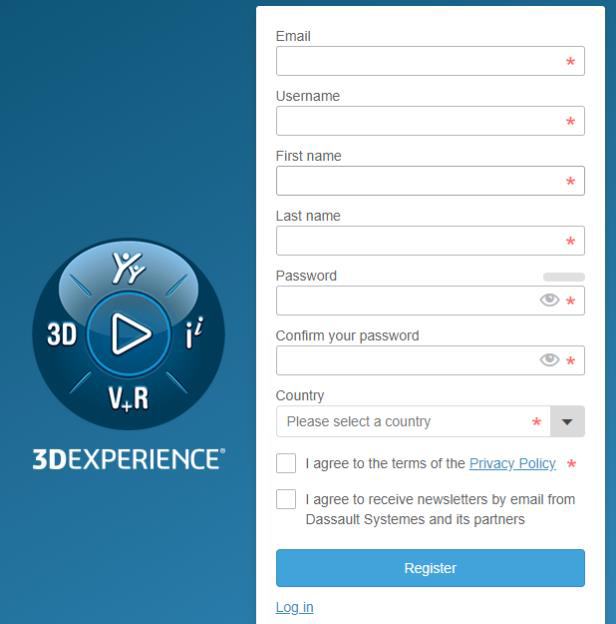Viewport: 616px width, 624px height.
Task: Tick the newsletters consent checkbox
Action: point(286,499)
